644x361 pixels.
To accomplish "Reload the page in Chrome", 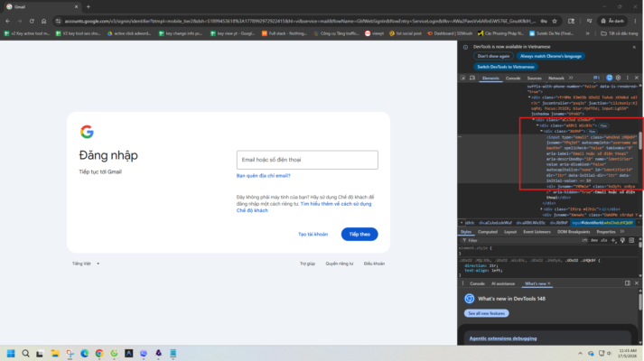I will [x=32, y=21].
